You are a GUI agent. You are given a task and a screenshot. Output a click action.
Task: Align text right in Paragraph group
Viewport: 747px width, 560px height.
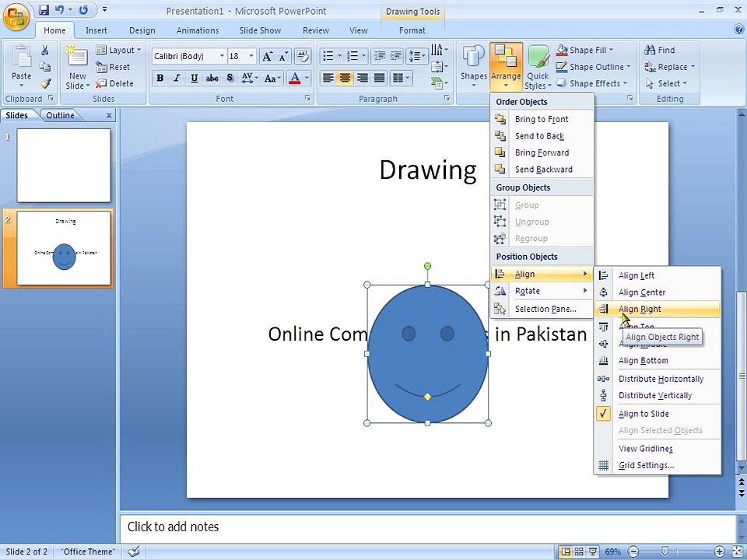(363, 78)
